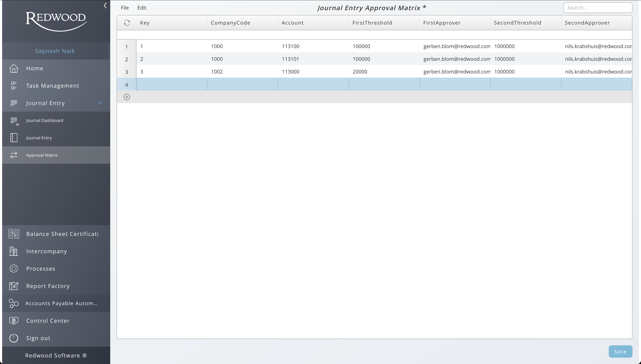Click the Intercompany building icon
The height and width of the screenshot is (364, 641).
14,251
